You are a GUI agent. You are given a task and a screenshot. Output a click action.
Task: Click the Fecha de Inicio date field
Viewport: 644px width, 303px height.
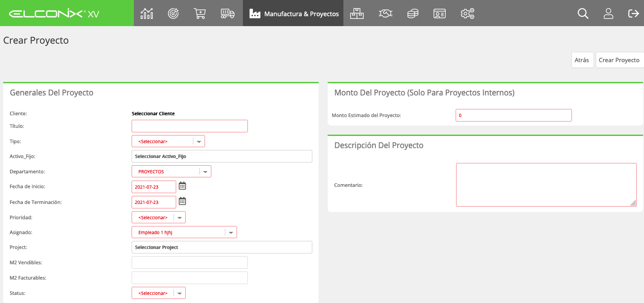point(154,187)
